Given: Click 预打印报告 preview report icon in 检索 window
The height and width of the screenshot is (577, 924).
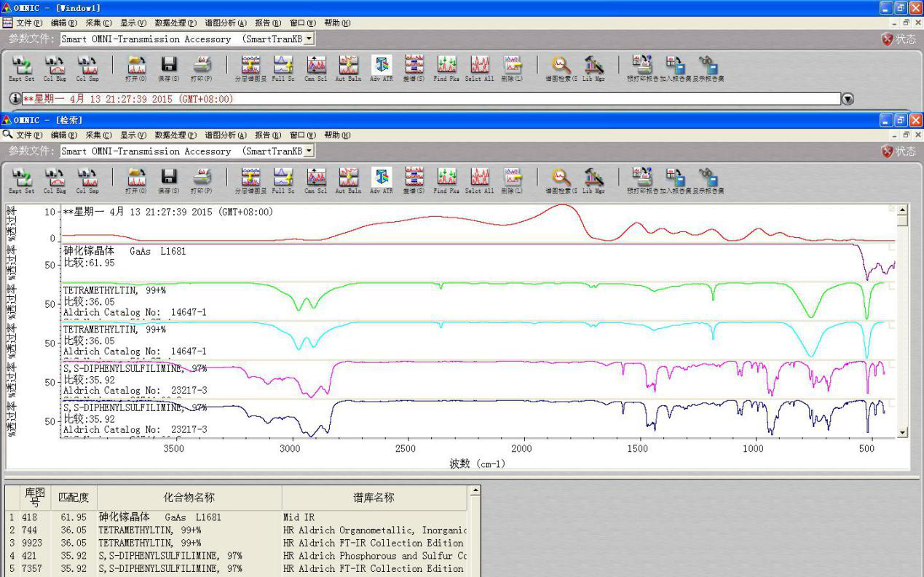Looking at the screenshot, I should coord(642,179).
